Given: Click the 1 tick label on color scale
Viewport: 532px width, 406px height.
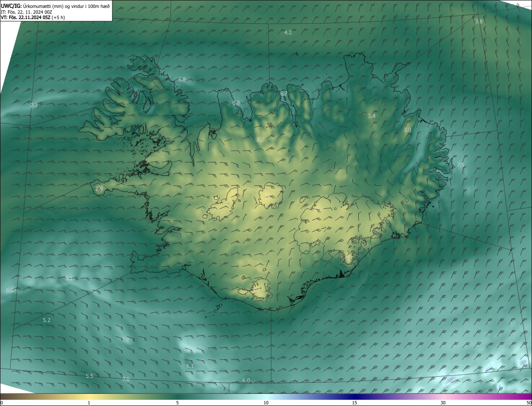Looking at the screenshot, I should (x=89, y=403).
